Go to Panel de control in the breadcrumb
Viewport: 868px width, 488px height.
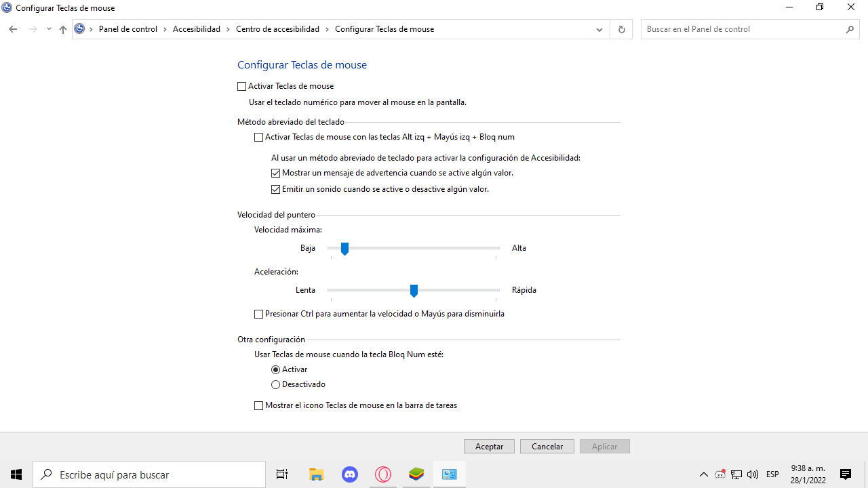click(x=128, y=29)
